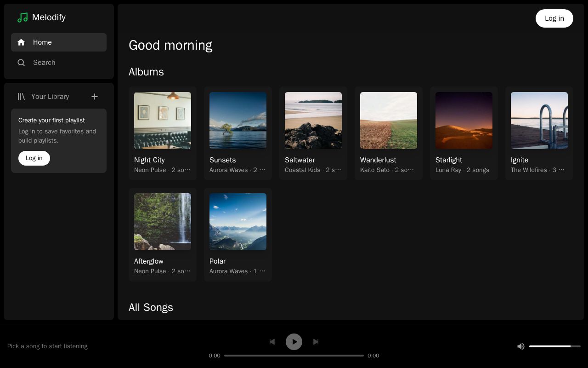588x368 pixels.
Task: Open the Ignite album cover
Action: pos(539,121)
